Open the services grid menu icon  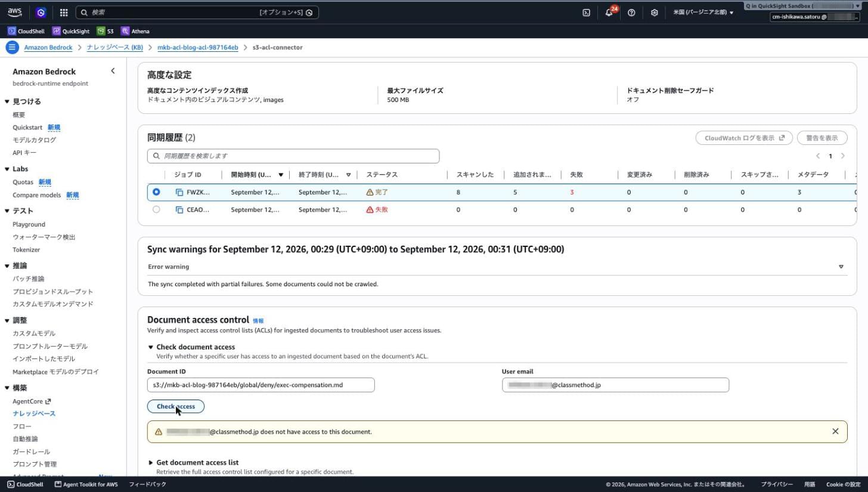64,13
